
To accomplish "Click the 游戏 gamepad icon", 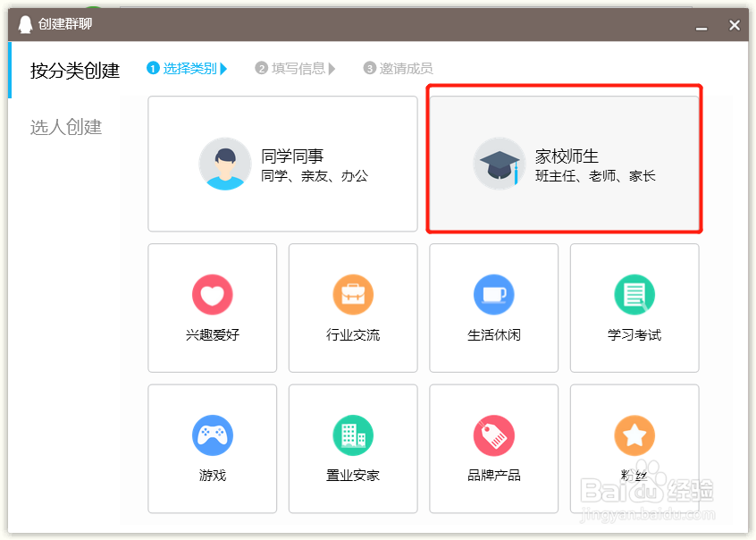I will pyautogui.click(x=212, y=435).
